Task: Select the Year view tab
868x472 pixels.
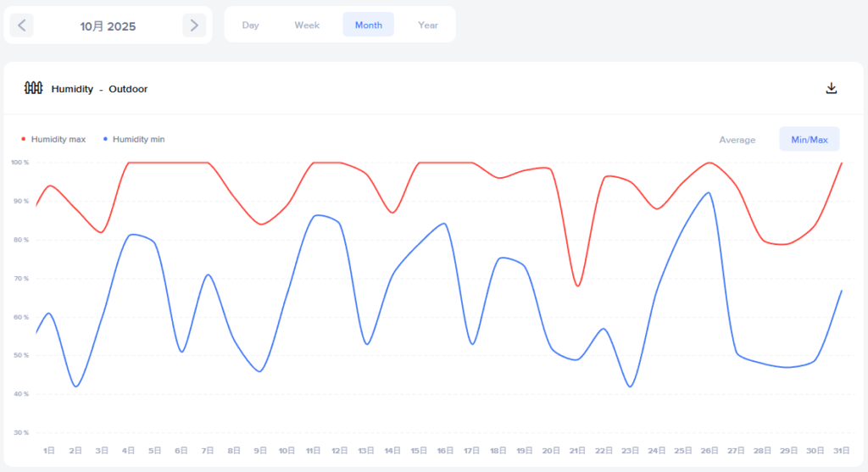Action: click(x=428, y=25)
